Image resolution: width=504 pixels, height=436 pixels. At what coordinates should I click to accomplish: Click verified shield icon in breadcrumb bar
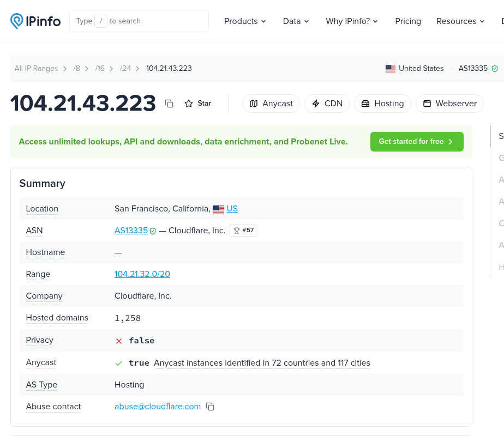495,69
